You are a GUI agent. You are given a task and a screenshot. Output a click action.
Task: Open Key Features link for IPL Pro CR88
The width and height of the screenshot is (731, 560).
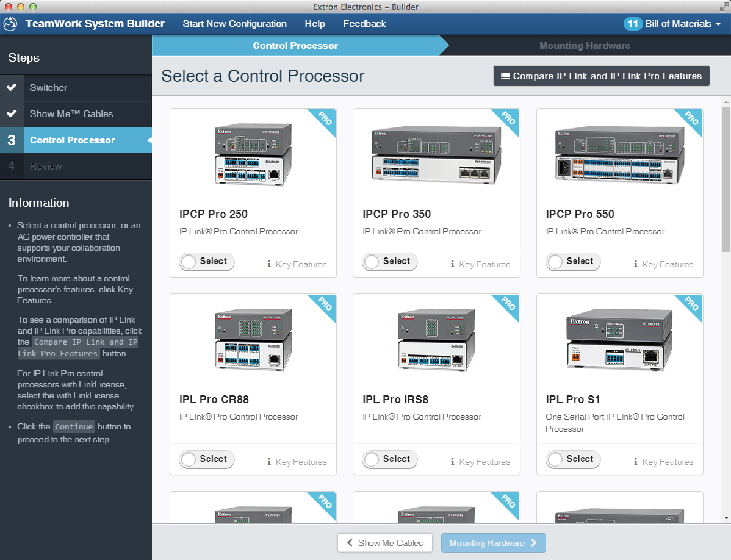coord(297,462)
